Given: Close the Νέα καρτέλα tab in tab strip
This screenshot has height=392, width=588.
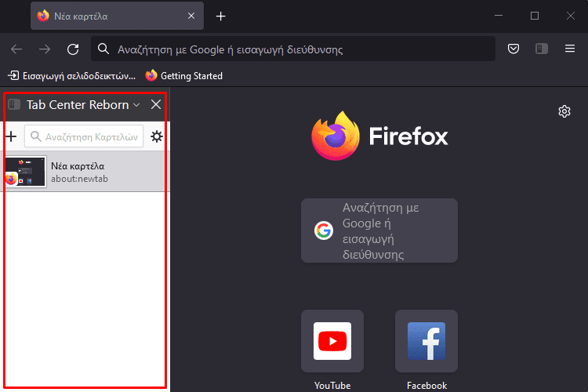Looking at the screenshot, I should (x=191, y=16).
